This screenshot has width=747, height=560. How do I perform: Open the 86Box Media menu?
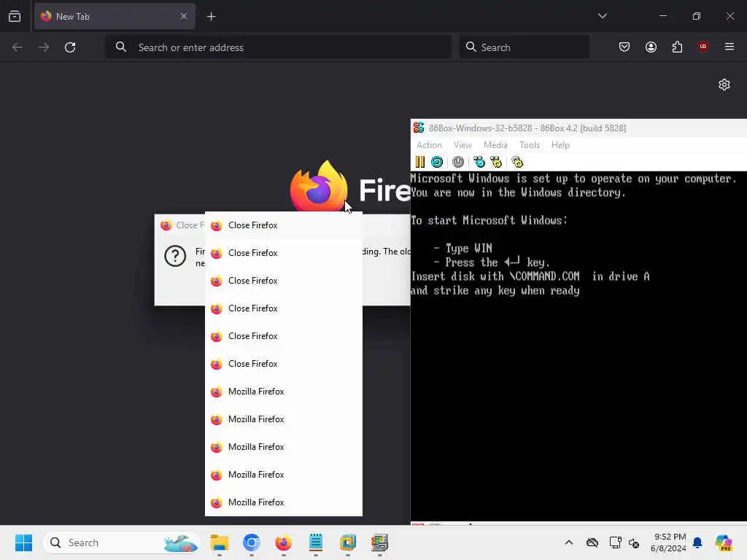(495, 145)
